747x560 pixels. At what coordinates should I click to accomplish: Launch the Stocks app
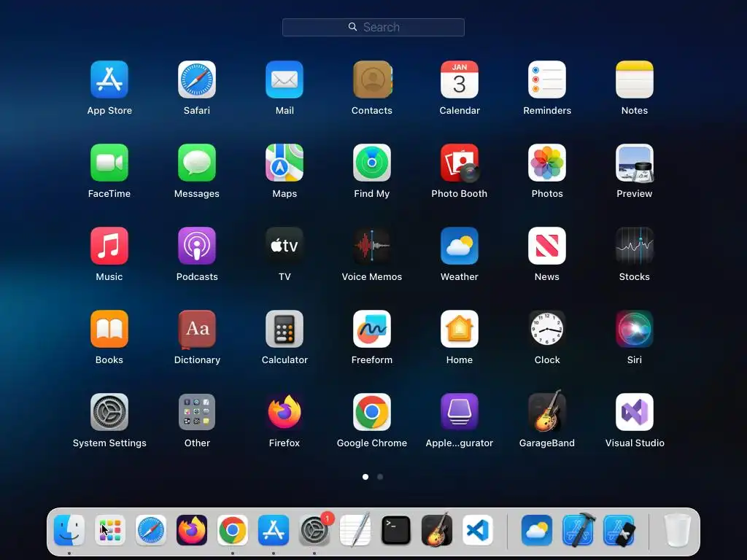(x=635, y=246)
